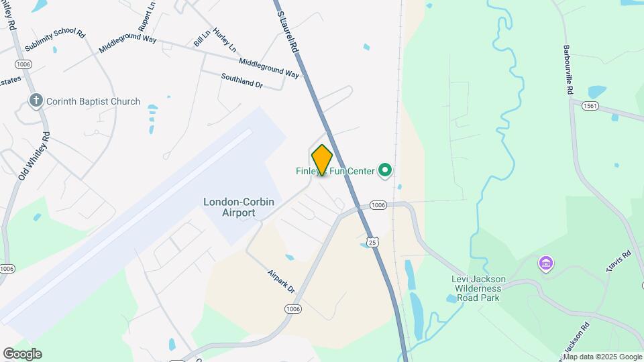Select the Sublimity School Rd label

(55, 39)
